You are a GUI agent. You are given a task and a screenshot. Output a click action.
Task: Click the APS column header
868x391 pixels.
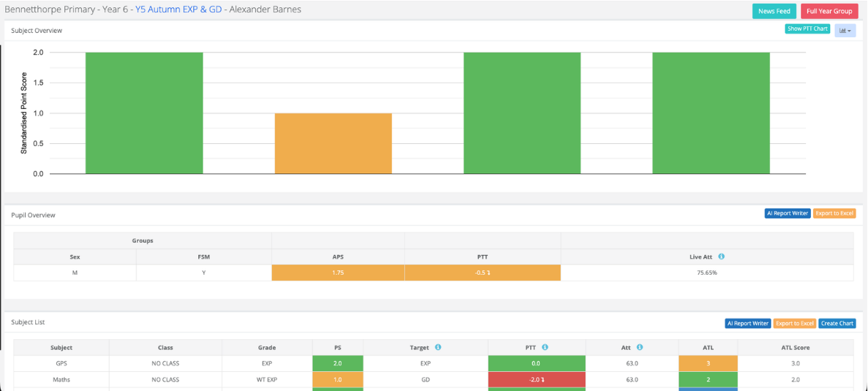tap(339, 257)
